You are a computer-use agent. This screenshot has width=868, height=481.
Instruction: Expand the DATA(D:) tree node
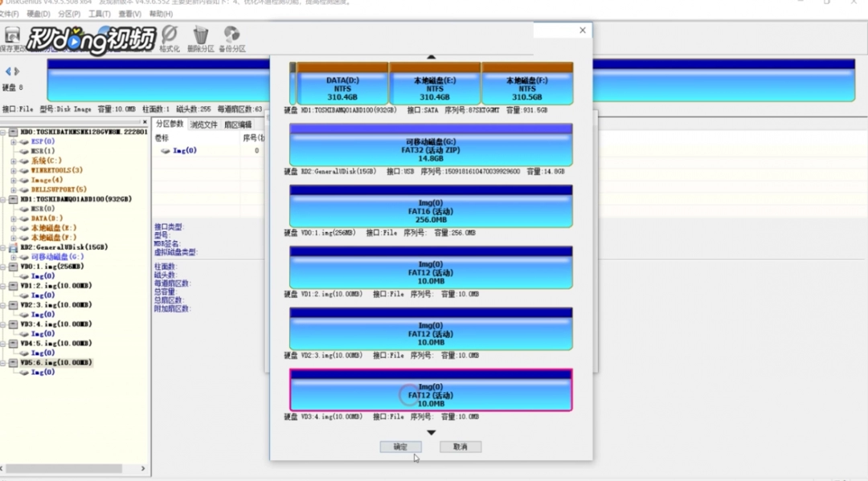(13, 218)
